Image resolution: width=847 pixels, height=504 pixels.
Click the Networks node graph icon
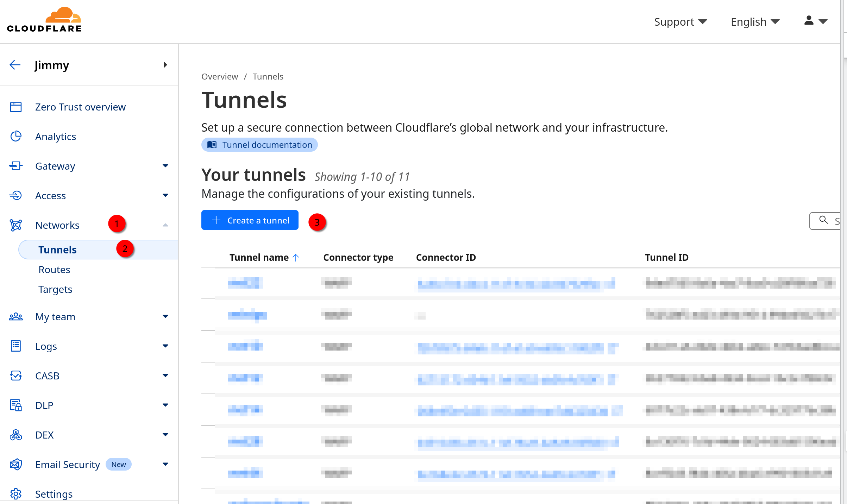(x=16, y=225)
